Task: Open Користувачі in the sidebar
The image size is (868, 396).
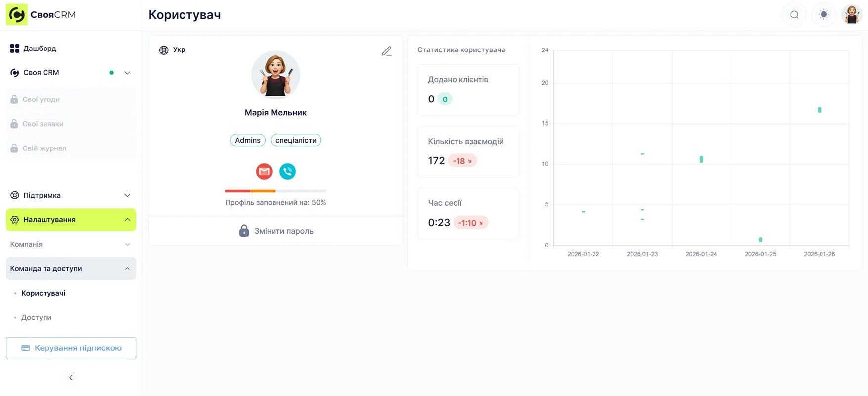Action: pyautogui.click(x=43, y=293)
